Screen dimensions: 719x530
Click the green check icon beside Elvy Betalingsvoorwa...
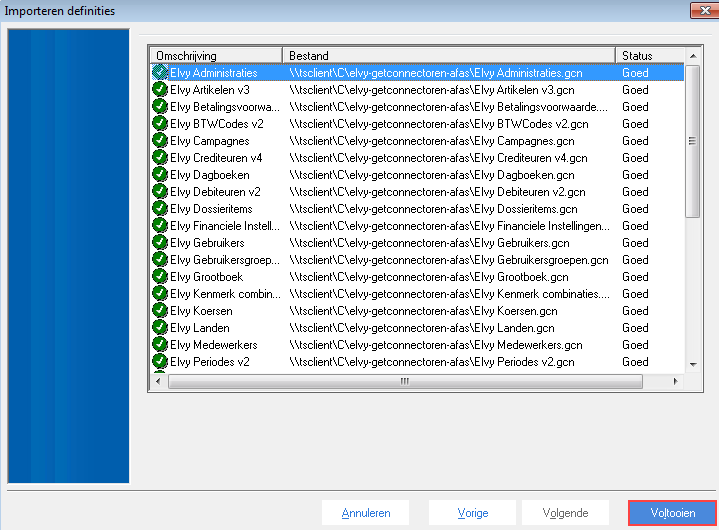coord(160,106)
